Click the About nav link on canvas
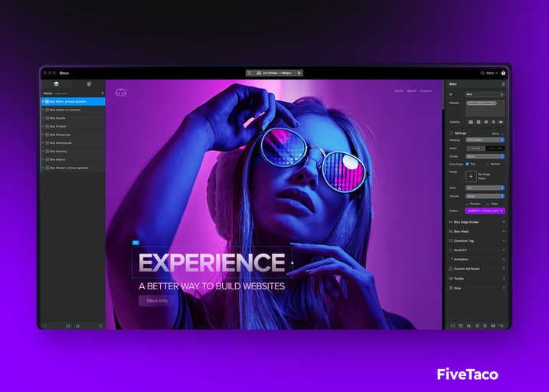The width and height of the screenshot is (549, 392). click(x=411, y=91)
